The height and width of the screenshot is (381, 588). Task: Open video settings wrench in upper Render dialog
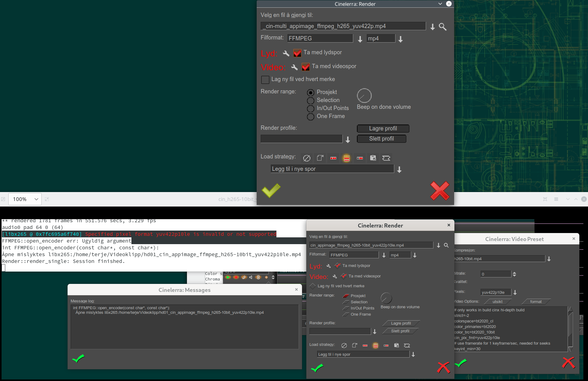coord(294,67)
